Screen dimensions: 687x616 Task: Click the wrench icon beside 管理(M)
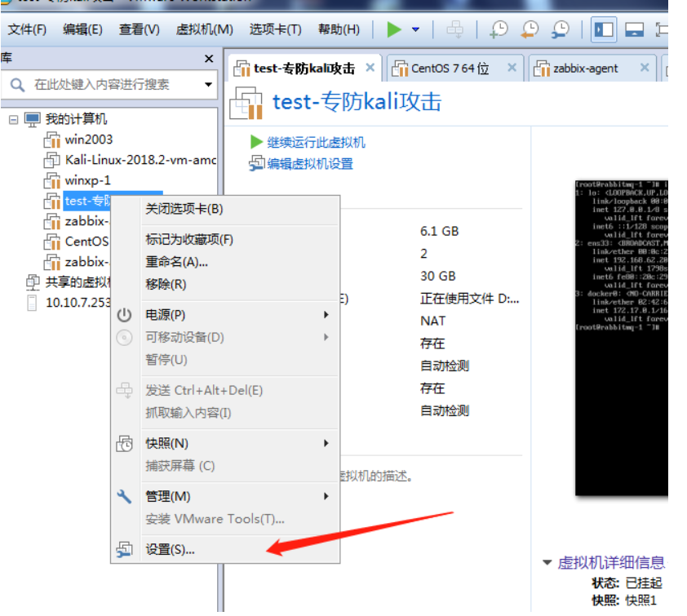(125, 496)
